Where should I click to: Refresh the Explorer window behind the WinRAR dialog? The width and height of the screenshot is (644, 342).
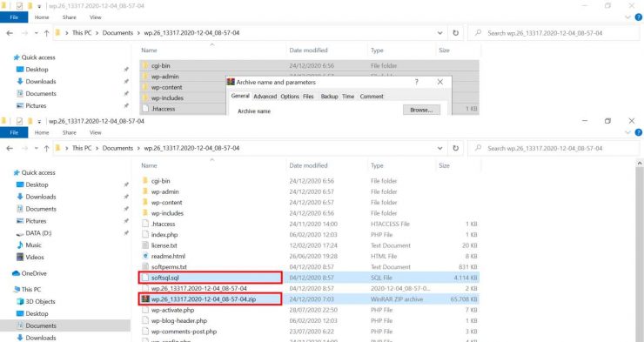click(x=455, y=33)
